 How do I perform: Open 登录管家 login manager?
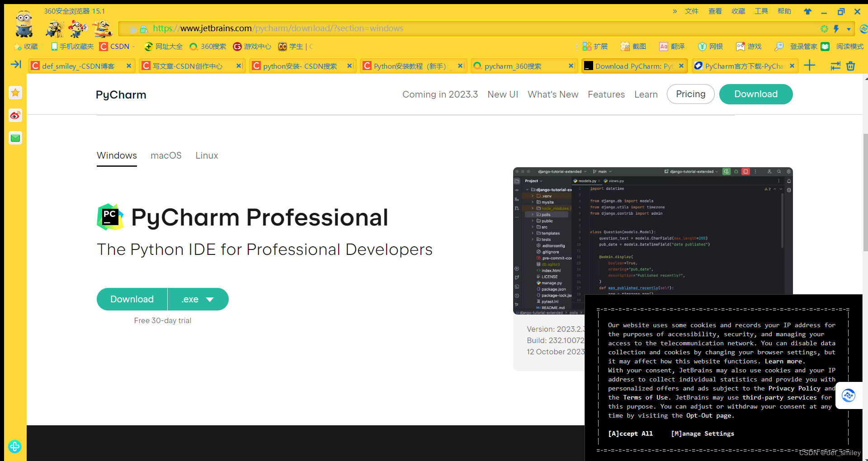(x=803, y=47)
